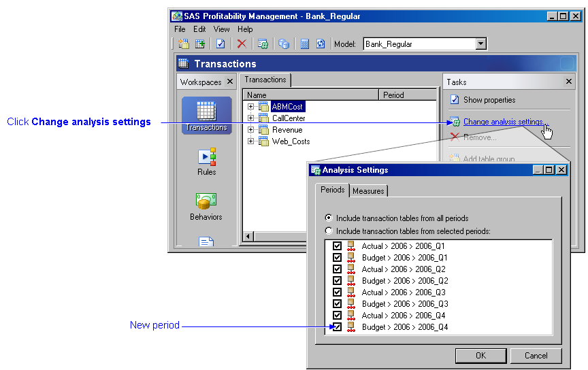
Task: Uncheck the Budget > 2006 > 2006_Q4 period
Action: pos(337,327)
